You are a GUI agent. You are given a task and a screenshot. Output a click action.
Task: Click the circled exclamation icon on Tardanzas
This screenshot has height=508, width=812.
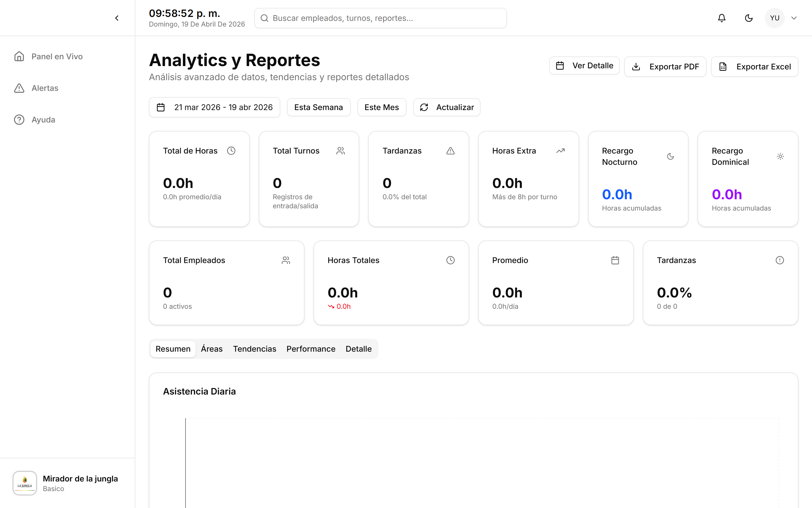click(780, 260)
